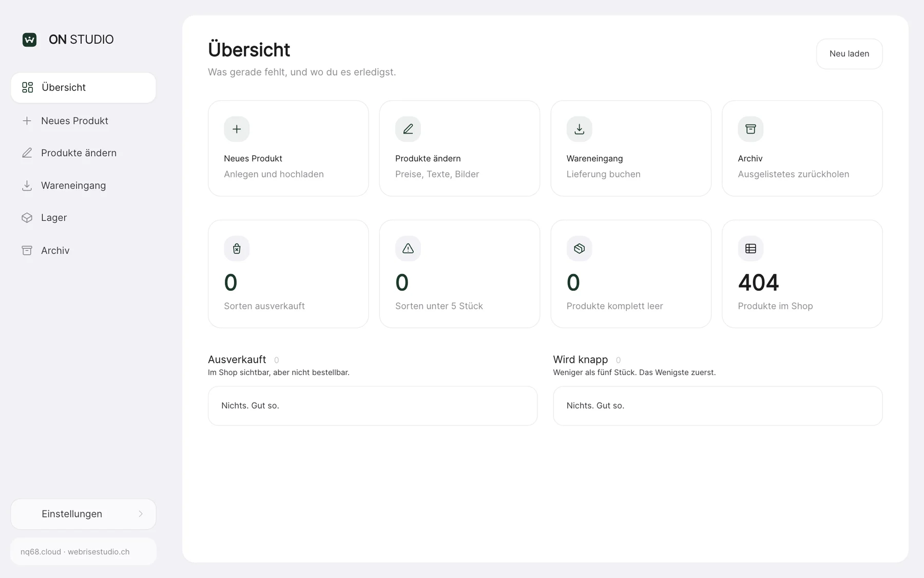
Task: Click the Neu laden button
Action: [x=849, y=54]
